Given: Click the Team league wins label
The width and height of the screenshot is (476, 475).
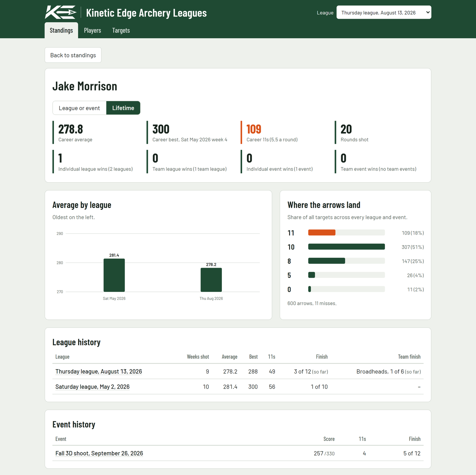Looking at the screenshot, I should tap(189, 169).
